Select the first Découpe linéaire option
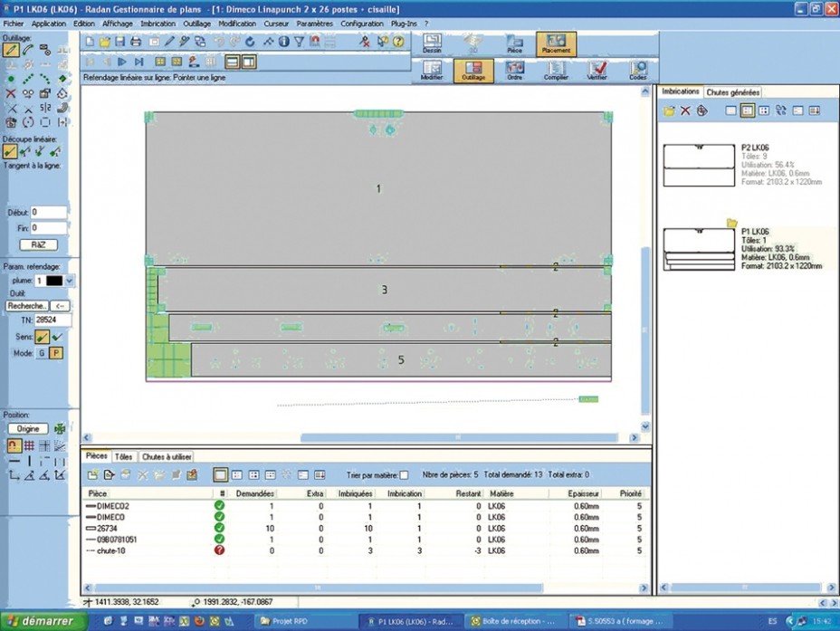This screenshot has width=840, height=631. pos(10,151)
